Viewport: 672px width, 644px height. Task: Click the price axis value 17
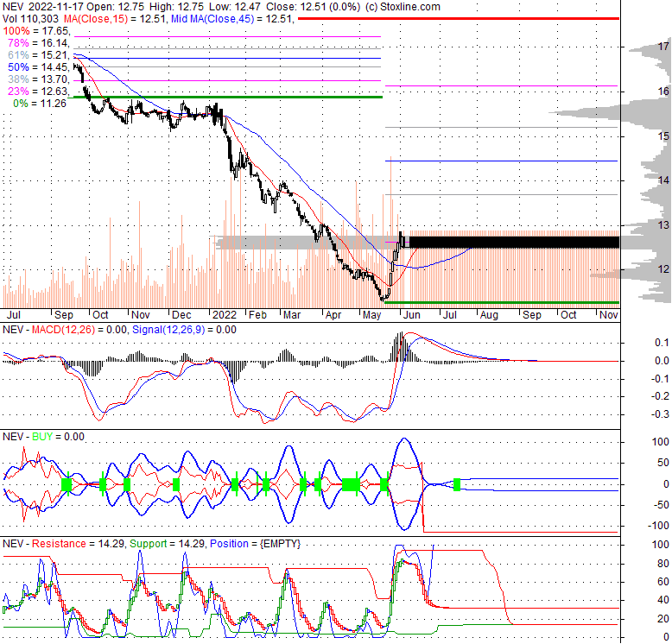(x=663, y=47)
